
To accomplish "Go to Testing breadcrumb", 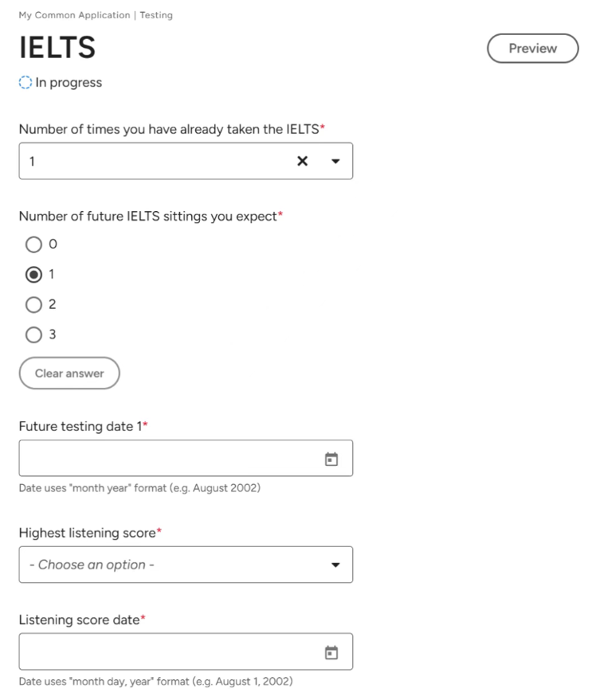I will [156, 15].
